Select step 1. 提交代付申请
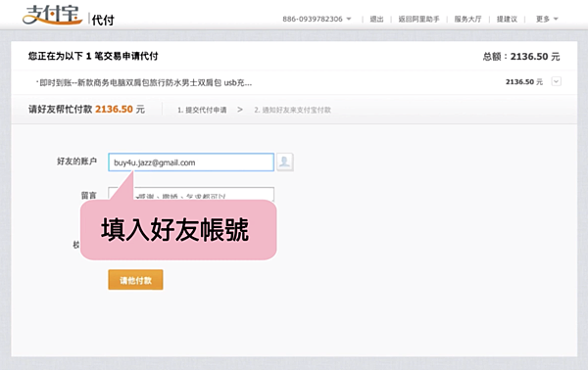 (202, 110)
